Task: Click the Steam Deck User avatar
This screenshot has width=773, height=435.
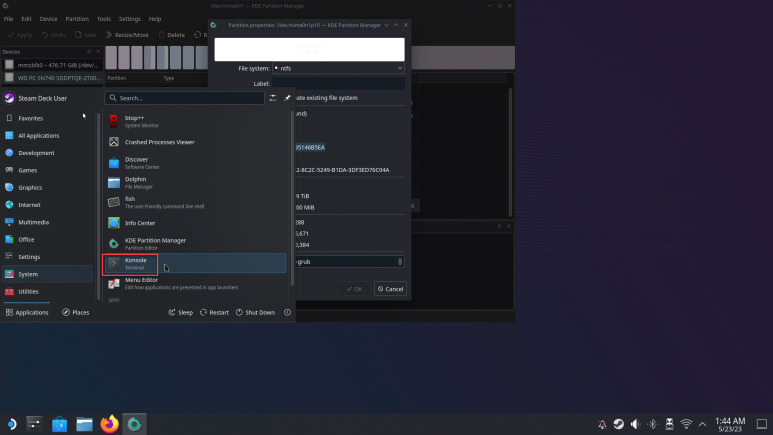Action: (9, 98)
